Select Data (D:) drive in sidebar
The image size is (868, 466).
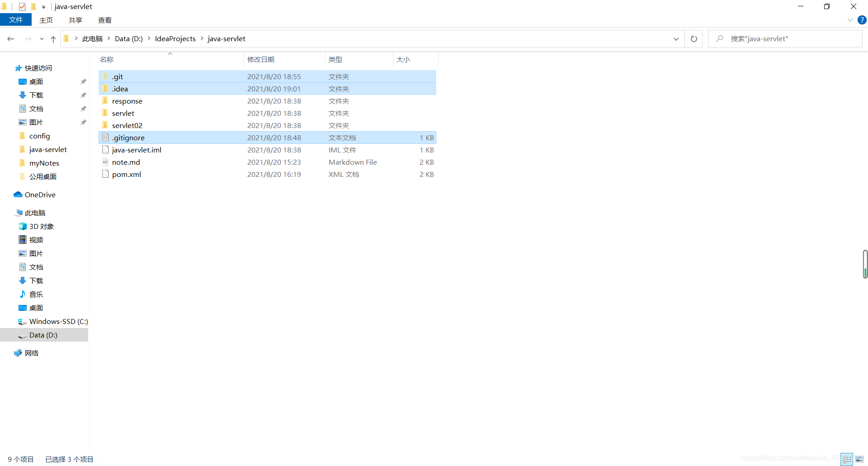44,335
